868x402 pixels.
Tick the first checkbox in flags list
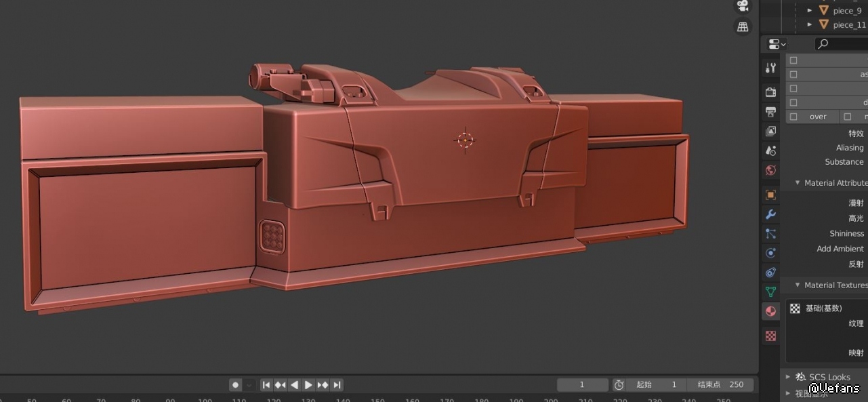[793, 60]
